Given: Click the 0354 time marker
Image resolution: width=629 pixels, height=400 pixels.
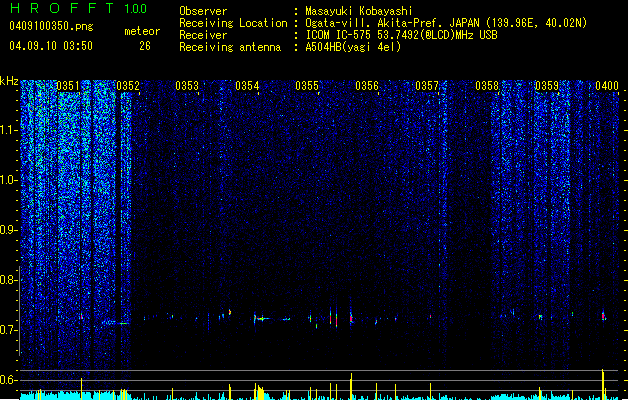Looking at the screenshot, I should pyautogui.click(x=247, y=86).
